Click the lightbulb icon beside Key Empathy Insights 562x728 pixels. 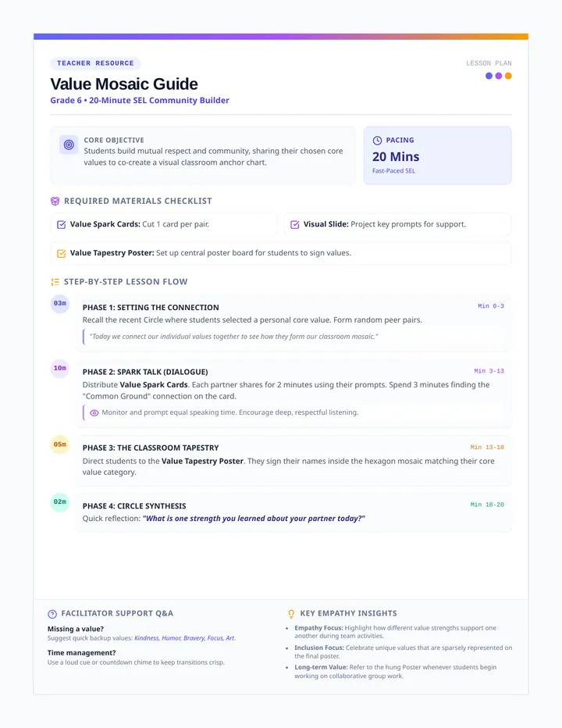[291, 614]
